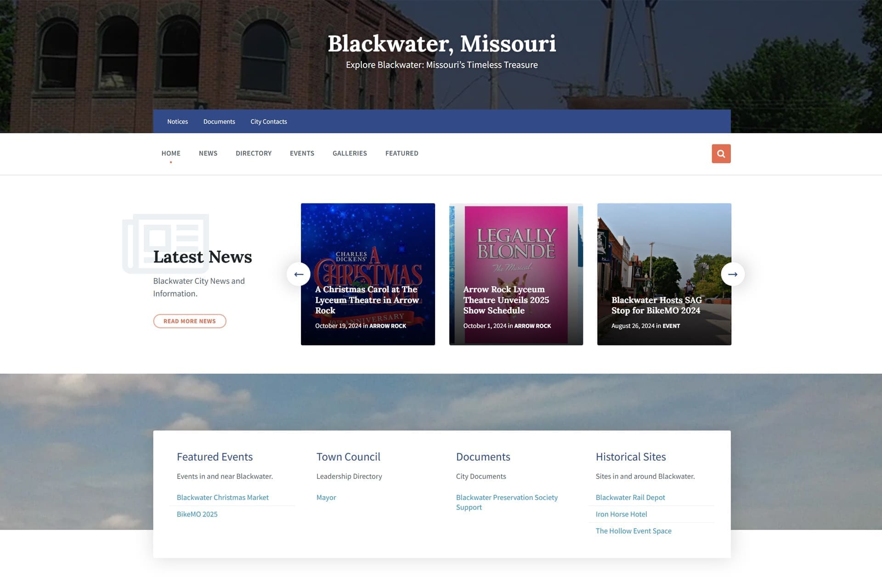Open Blackwater Preservation Society Support link
The width and height of the screenshot is (882, 588).
point(507,502)
